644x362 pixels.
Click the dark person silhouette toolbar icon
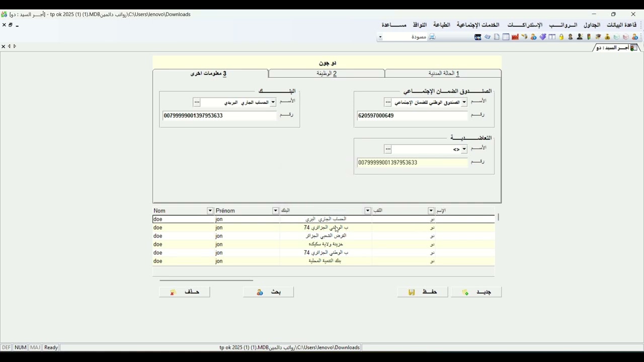click(580, 37)
